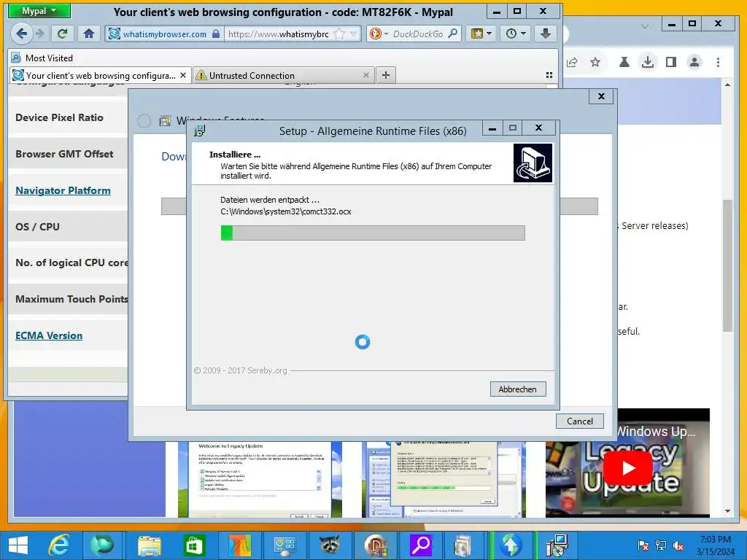Click the setup computer icon in the header
Screen dimensions: 747x560
[533, 163]
